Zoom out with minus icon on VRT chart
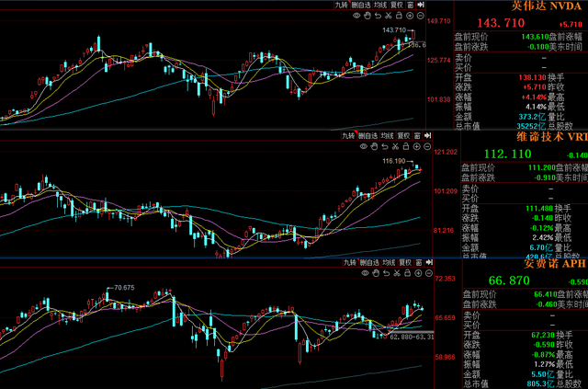Screen dimensions: 588x389 point(427,147)
